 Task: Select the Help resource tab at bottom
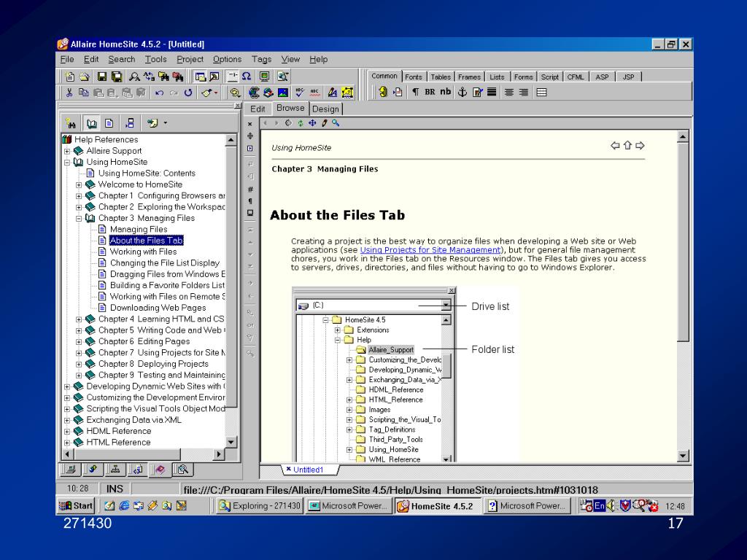coord(160,470)
